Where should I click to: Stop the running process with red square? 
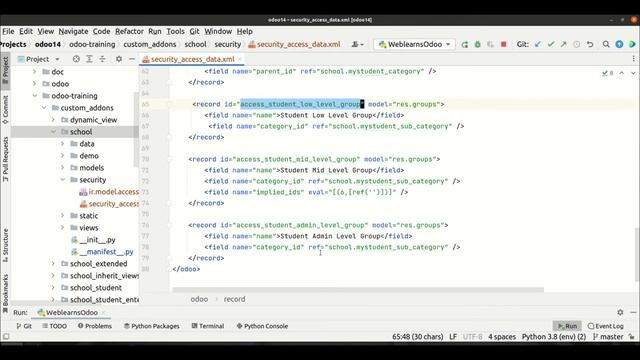click(x=504, y=44)
